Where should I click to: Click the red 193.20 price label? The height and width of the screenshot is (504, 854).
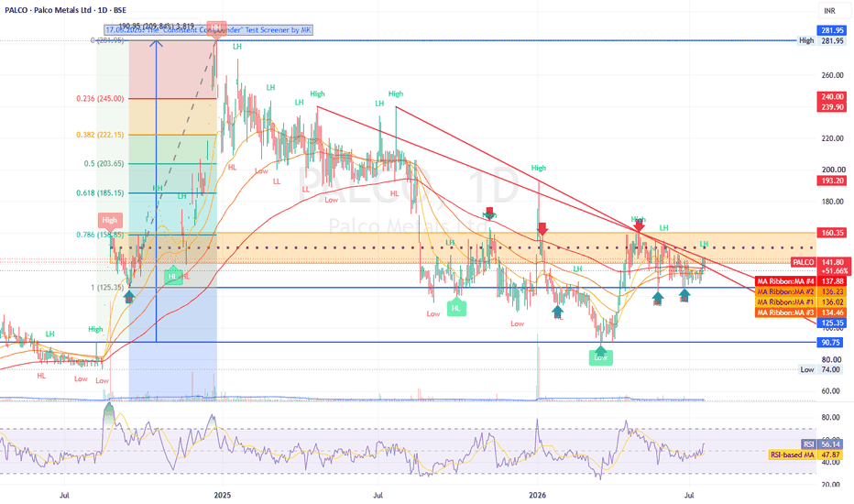(831, 181)
